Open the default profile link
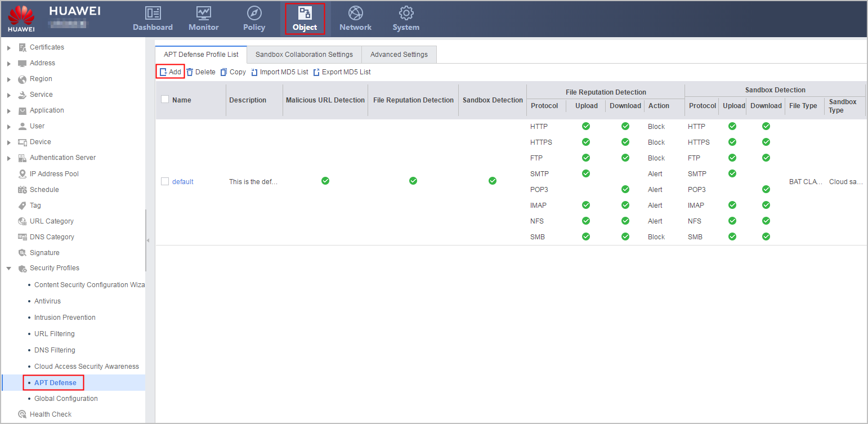 point(182,182)
